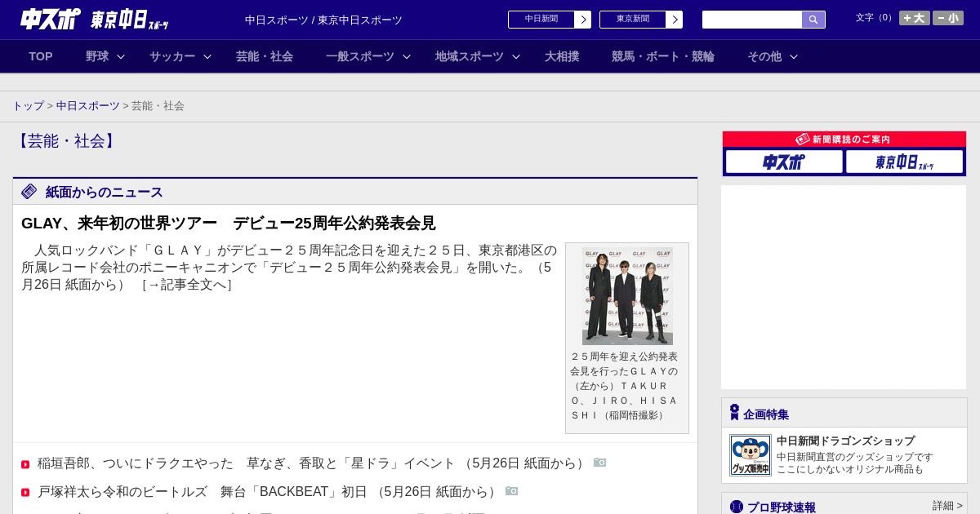Click 詳細 link in プロ野球速報

(x=947, y=506)
